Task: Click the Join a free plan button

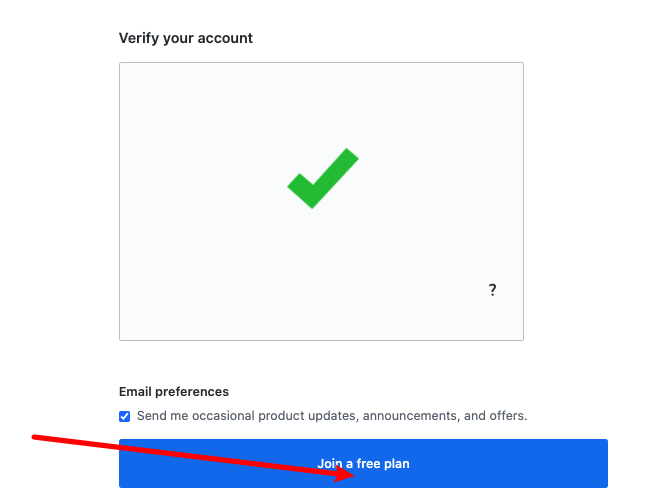Action: click(363, 463)
